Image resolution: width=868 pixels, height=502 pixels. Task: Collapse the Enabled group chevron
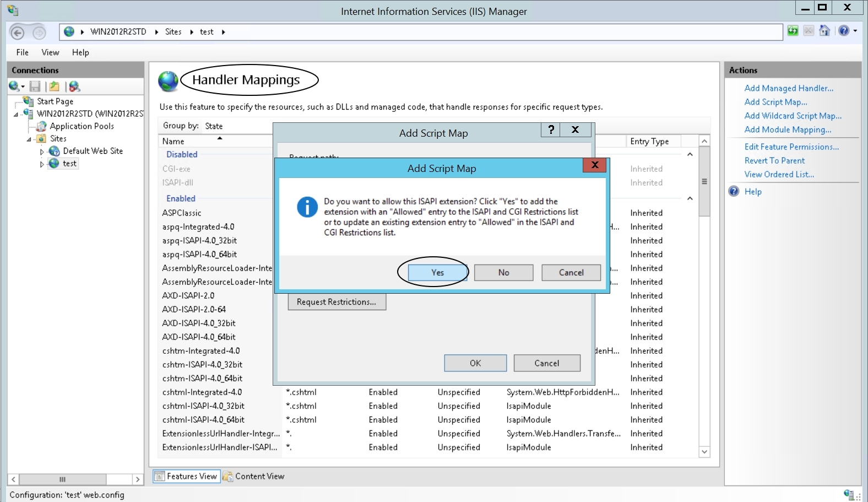tap(690, 199)
